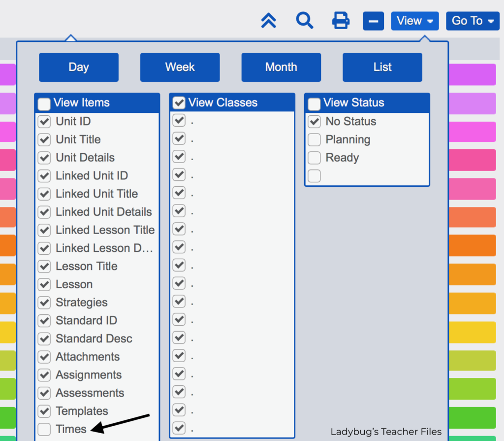Switch to Week view
Viewport: 504px width, 441px height.
(x=180, y=68)
